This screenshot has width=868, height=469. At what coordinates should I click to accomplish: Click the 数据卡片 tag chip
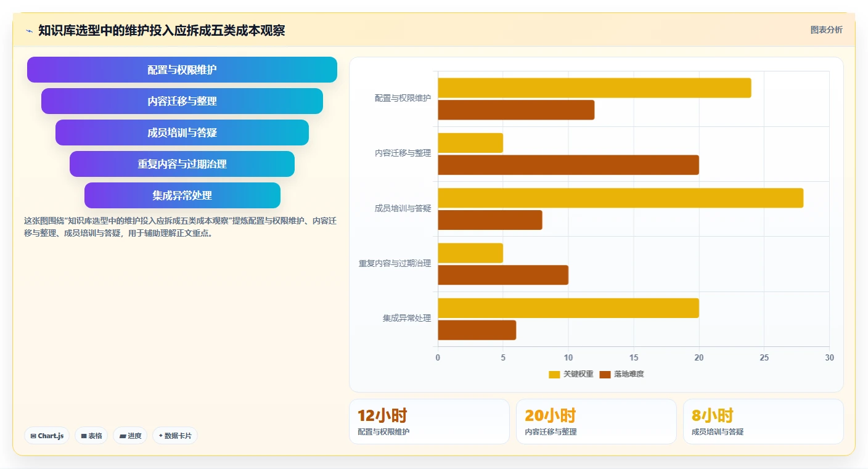click(x=175, y=436)
